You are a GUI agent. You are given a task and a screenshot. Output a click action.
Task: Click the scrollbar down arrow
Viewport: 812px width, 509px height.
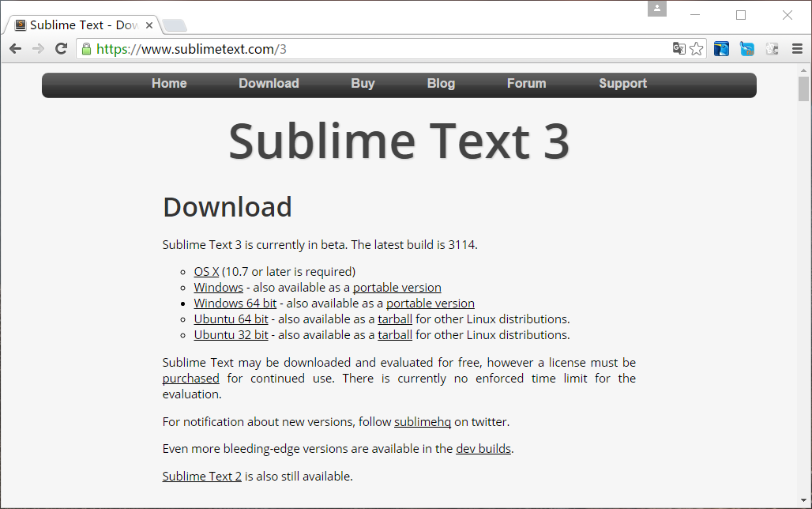pos(803,500)
